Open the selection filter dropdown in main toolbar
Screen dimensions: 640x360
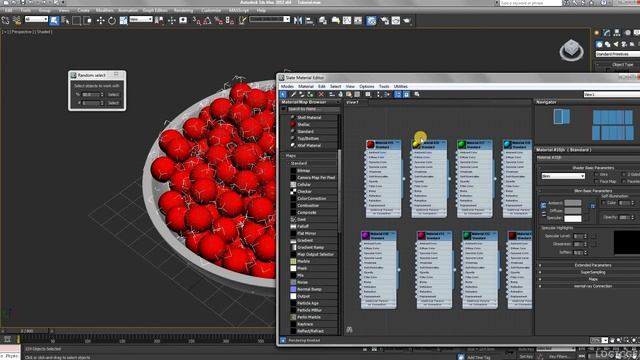36,19
